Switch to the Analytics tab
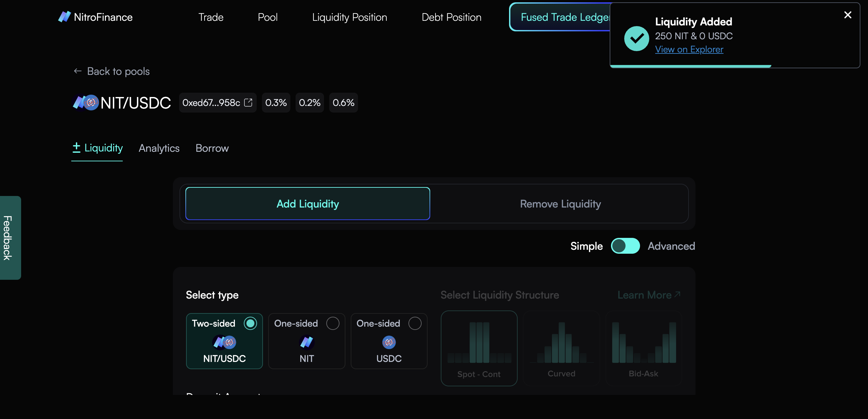This screenshot has width=868, height=419. coord(159,148)
